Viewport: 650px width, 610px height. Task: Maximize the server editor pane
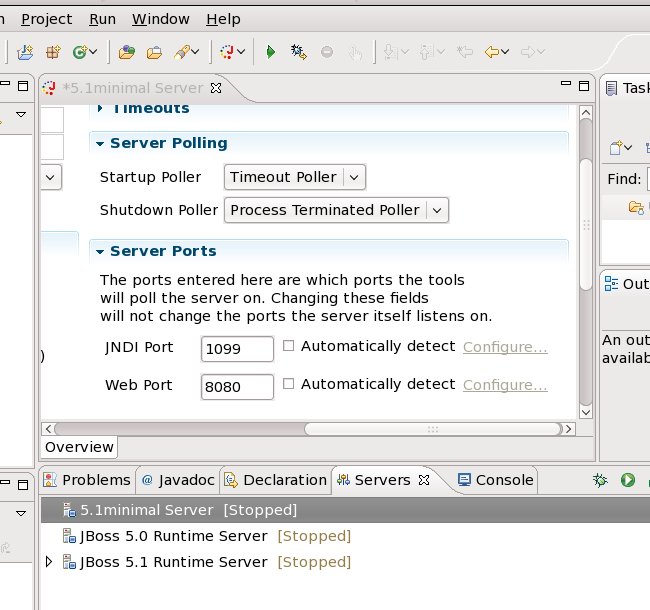point(584,86)
